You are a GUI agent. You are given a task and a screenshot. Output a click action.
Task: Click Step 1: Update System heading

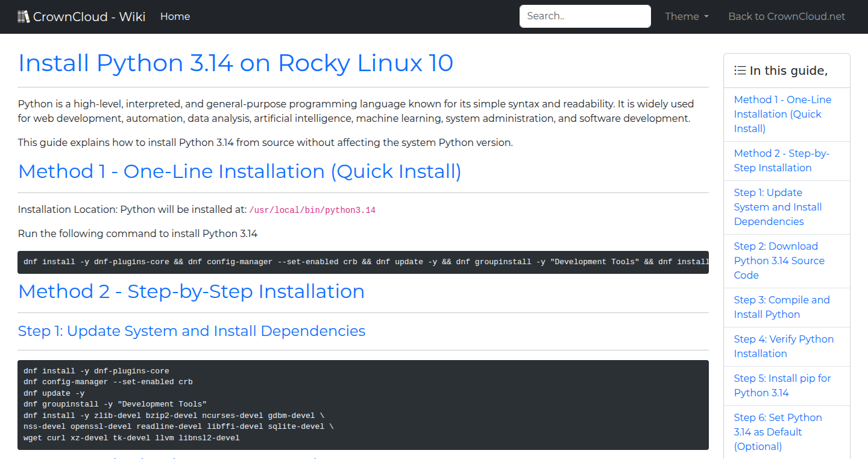192,331
